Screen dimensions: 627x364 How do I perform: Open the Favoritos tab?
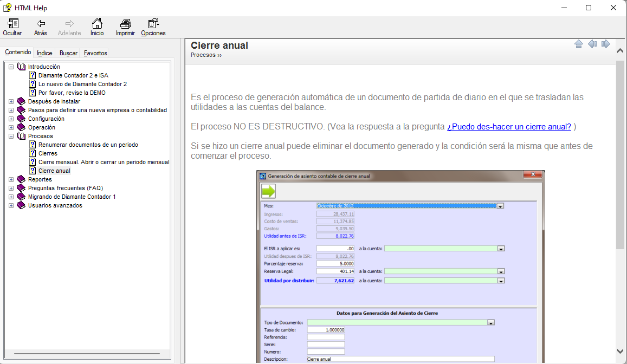coord(95,53)
